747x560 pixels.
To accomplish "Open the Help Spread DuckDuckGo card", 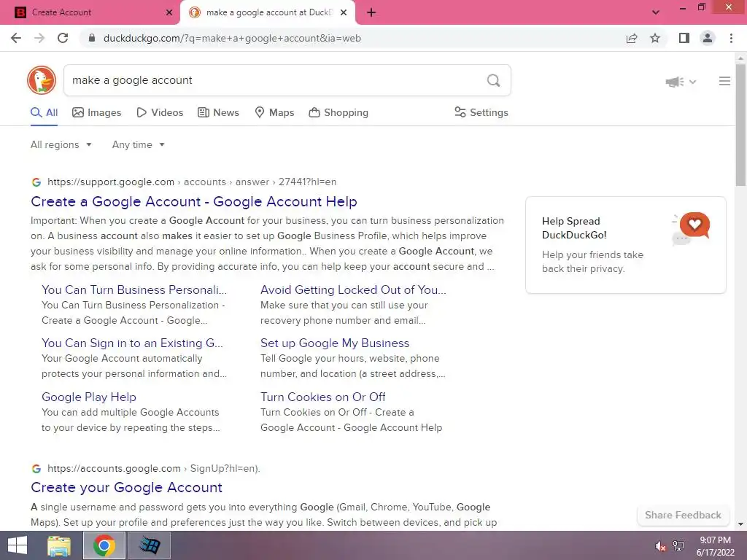I will (x=625, y=245).
